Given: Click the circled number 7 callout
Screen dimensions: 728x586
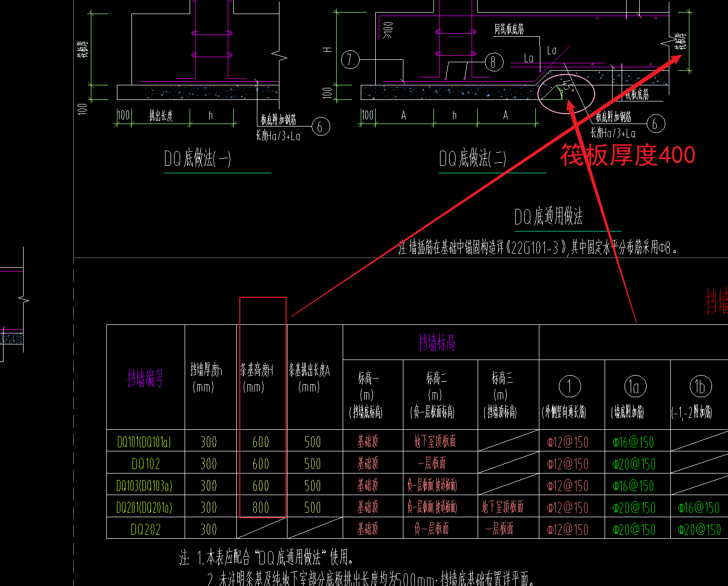Looking at the screenshot, I should (350, 60).
